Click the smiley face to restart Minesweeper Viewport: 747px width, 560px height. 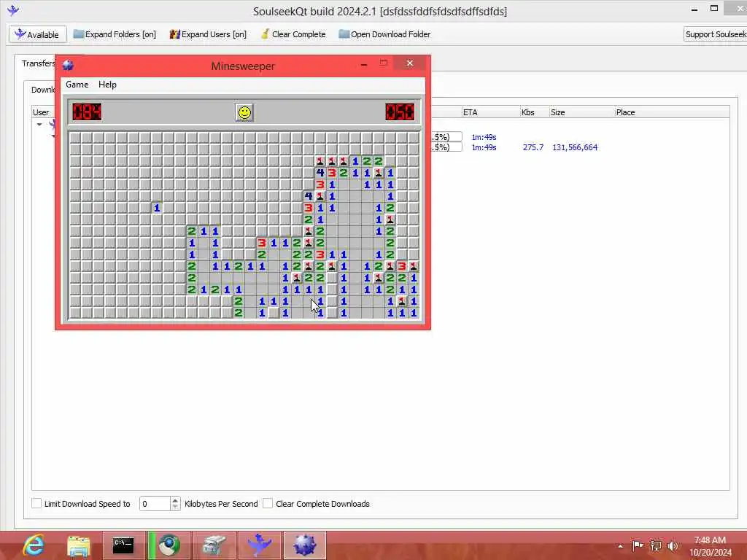click(244, 113)
